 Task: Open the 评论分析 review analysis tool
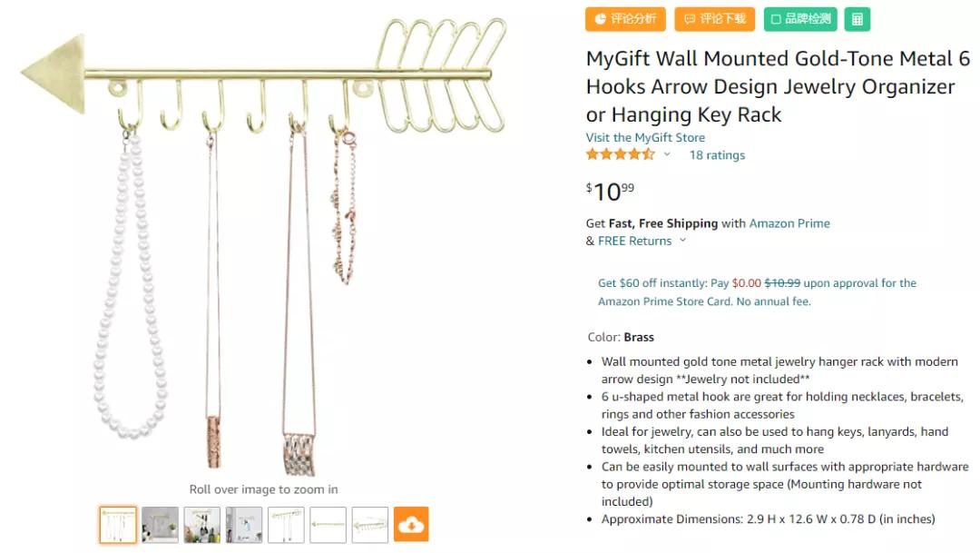625,19
